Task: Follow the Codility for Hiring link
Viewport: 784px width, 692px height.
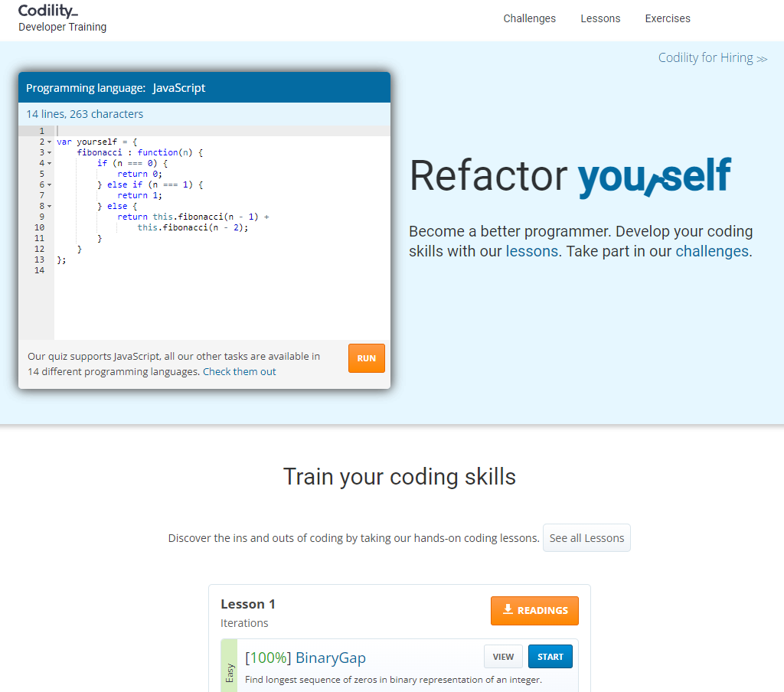Action: [x=713, y=58]
